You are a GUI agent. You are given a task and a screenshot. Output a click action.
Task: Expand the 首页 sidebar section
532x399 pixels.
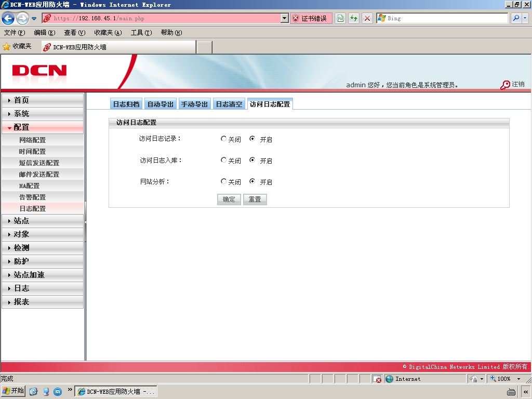(43, 100)
